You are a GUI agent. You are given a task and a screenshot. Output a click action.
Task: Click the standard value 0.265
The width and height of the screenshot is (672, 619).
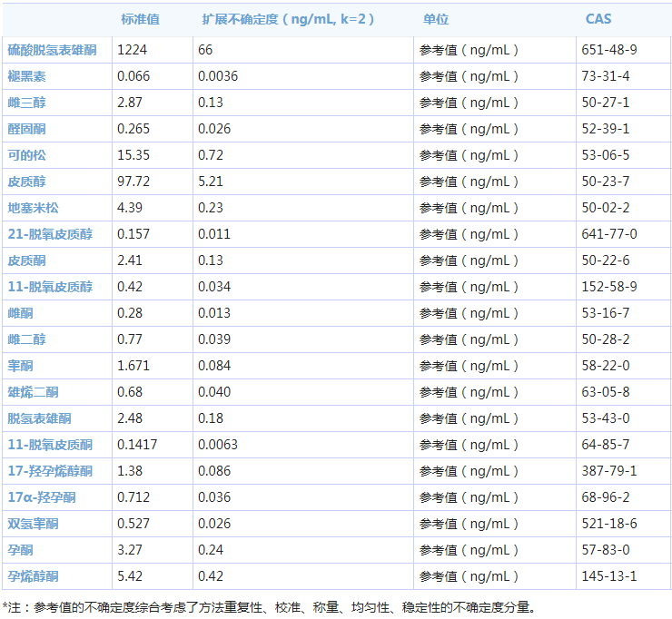tap(133, 129)
